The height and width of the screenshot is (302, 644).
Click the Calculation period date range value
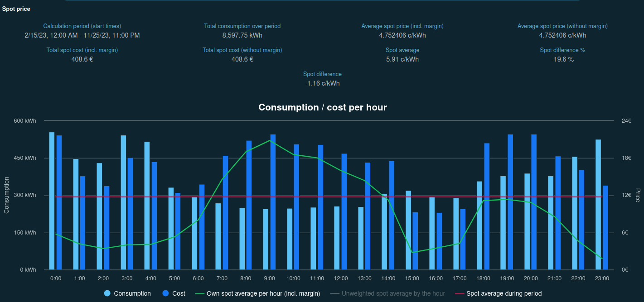tap(82, 35)
